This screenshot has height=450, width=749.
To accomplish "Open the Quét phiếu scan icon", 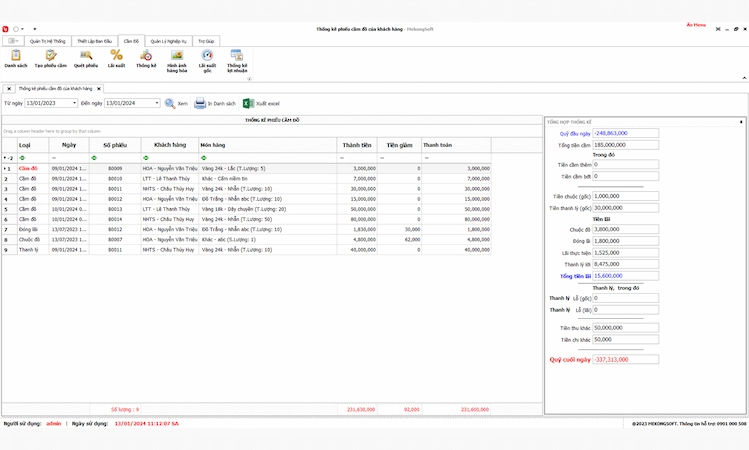I will pyautogui.click(x=86, y=55).
